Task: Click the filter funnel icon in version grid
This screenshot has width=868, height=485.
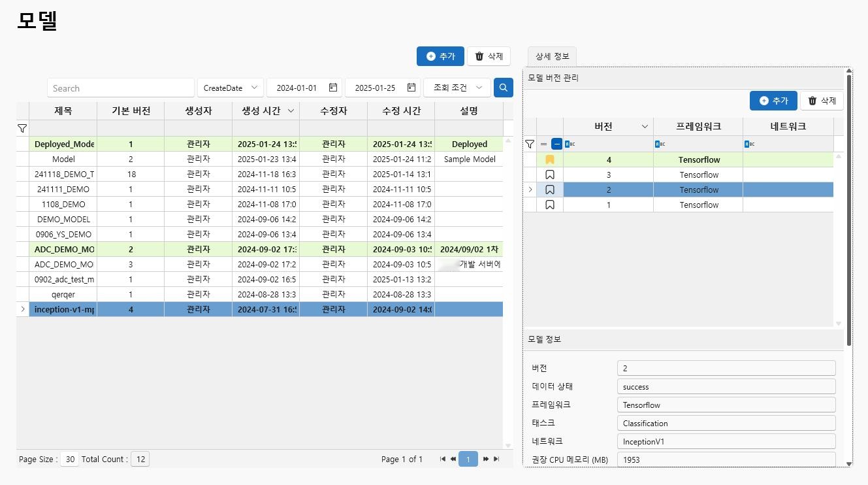Action: [530, 144]
